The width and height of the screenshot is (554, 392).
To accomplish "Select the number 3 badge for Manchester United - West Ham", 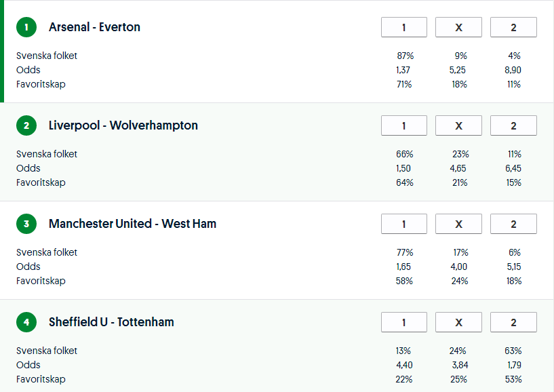I will tap(26, 224).
